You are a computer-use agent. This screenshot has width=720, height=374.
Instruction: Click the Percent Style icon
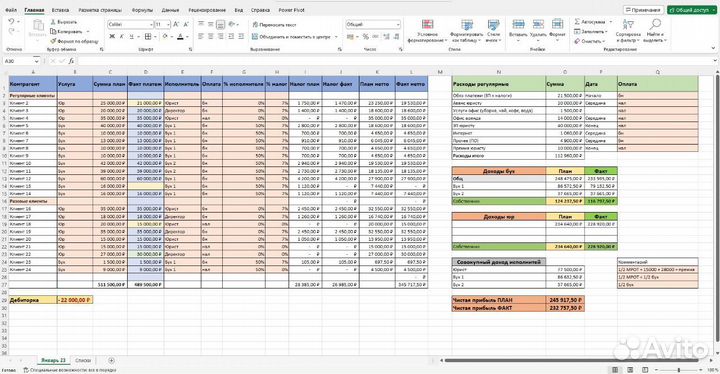(366, 37)
